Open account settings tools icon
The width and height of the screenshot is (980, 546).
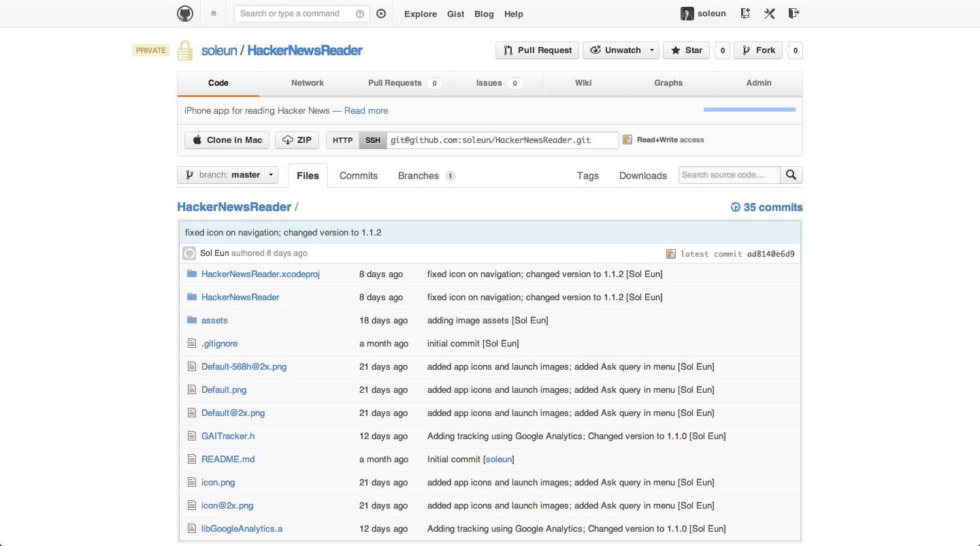(x=770, y=14)
